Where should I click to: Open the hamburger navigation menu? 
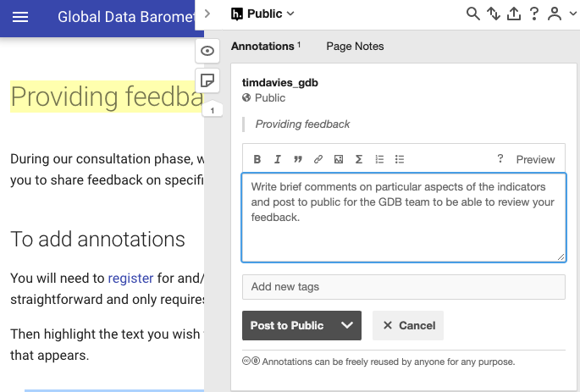point(20,17)
